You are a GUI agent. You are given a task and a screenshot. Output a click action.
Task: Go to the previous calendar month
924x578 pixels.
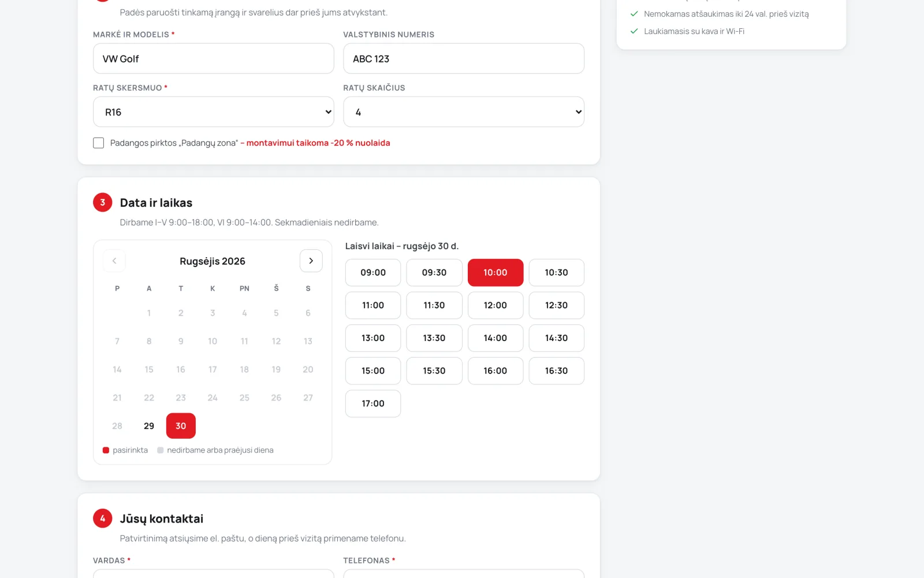[x=114, y=261]
